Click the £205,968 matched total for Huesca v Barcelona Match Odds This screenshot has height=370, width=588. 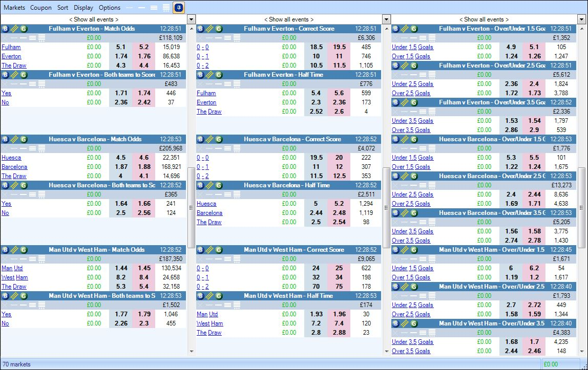(x=171, y=148)
